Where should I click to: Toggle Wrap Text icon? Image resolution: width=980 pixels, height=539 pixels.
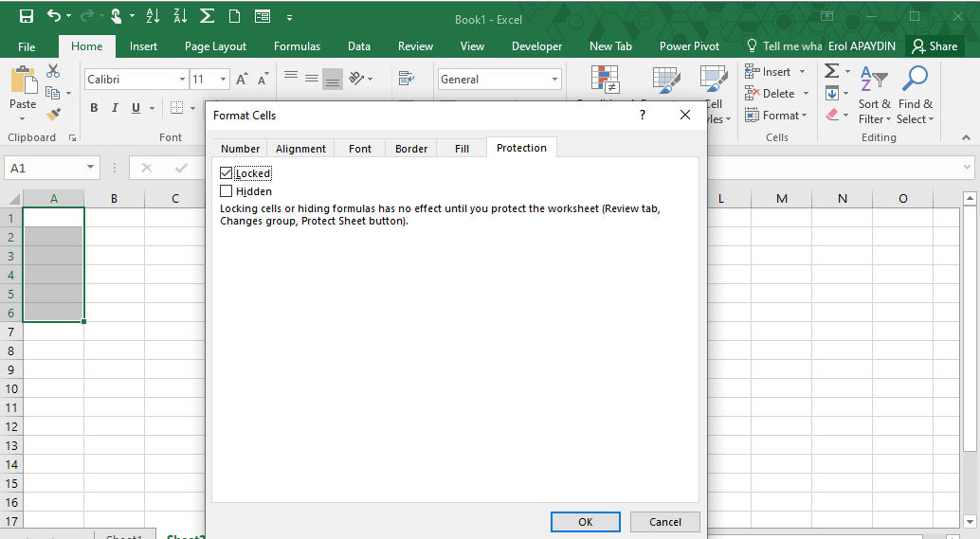(407, 78)
